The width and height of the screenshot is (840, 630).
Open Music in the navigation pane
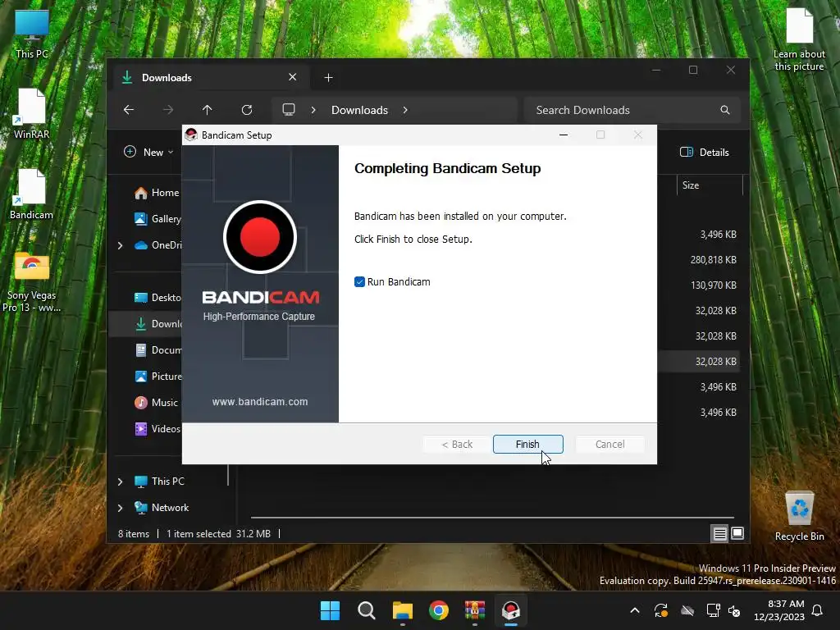pos(156,403)
